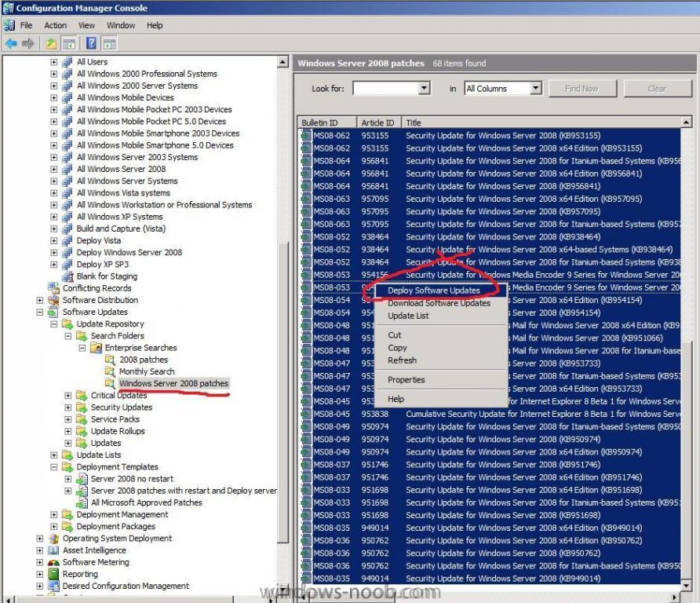
Task: Sort by the Title column header
Action: 541,122
